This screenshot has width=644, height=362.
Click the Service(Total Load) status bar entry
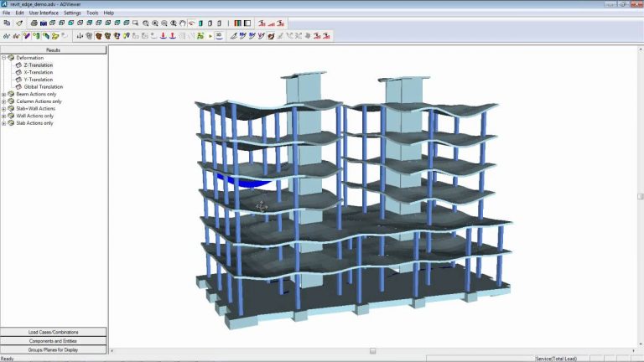point(556,359)
